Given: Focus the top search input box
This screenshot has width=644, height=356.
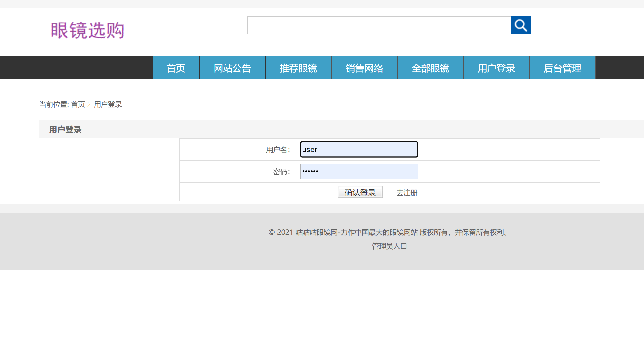Looking at the screenshot, I should tap(379, 25).
